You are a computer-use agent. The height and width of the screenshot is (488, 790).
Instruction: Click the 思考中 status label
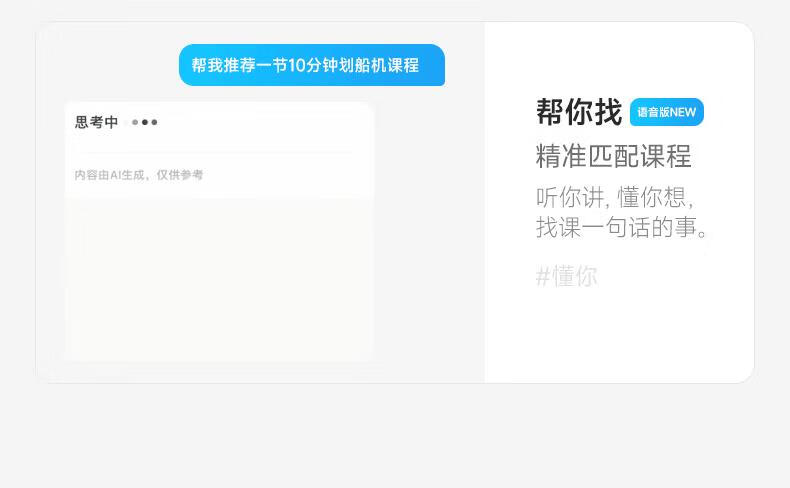click(97, 122)
